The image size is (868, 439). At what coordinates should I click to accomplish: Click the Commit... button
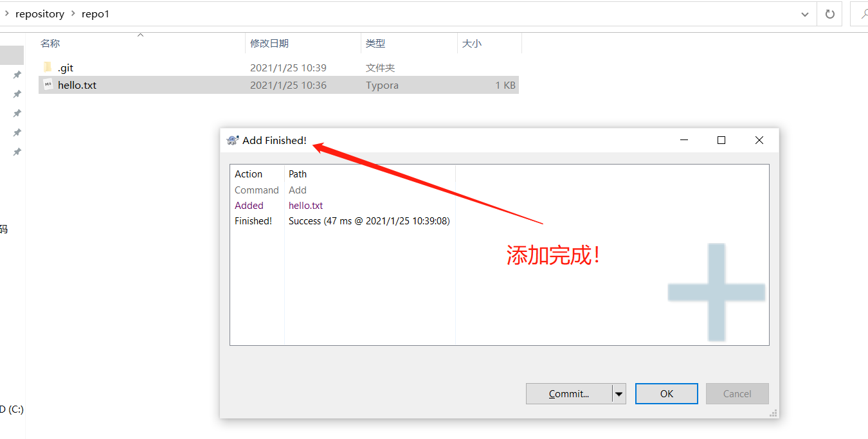tap(569, 394)
